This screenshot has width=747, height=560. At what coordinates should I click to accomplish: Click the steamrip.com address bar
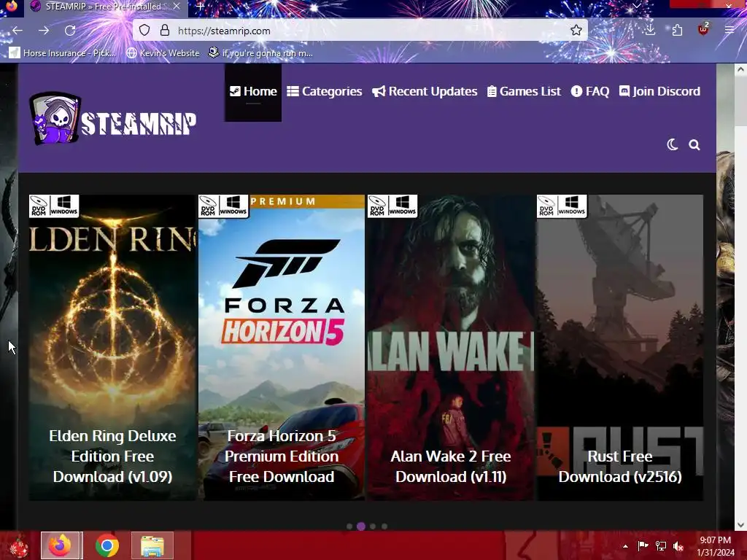tap(360, 31)
